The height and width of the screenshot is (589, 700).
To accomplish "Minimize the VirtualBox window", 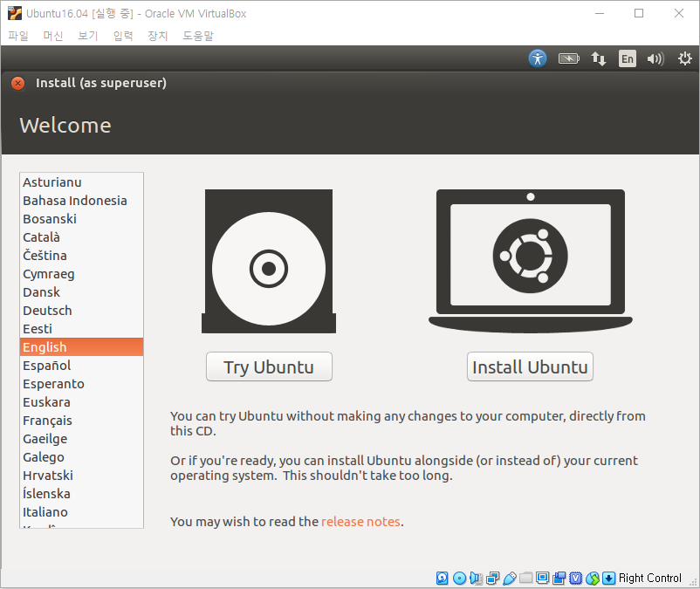I will [600, 13].
